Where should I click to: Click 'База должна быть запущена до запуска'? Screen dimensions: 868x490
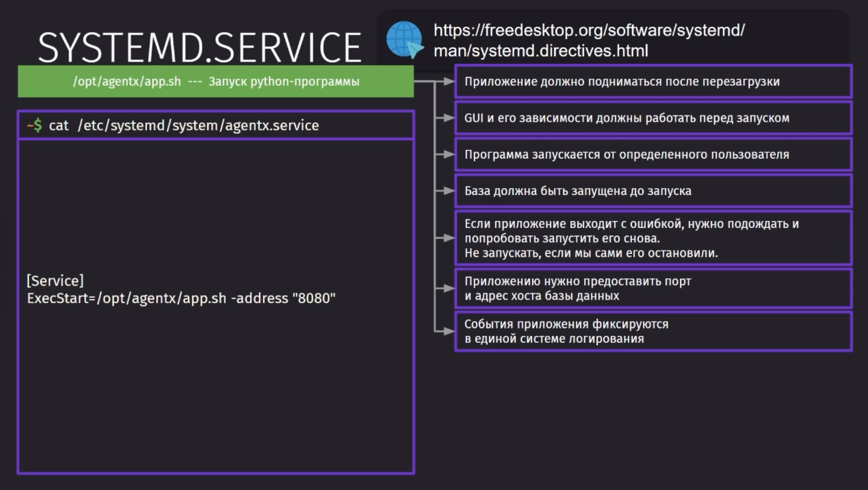coord(653,191)
